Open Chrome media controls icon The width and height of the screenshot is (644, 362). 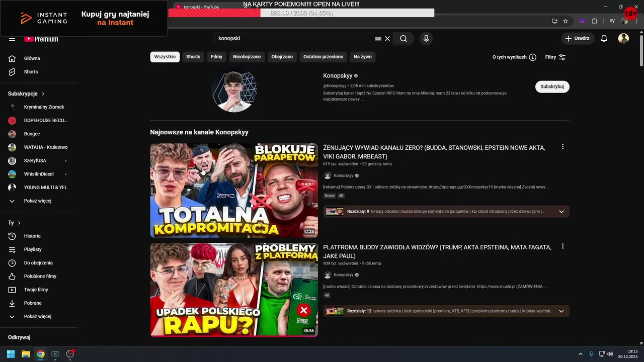click(x=612, y=21)
